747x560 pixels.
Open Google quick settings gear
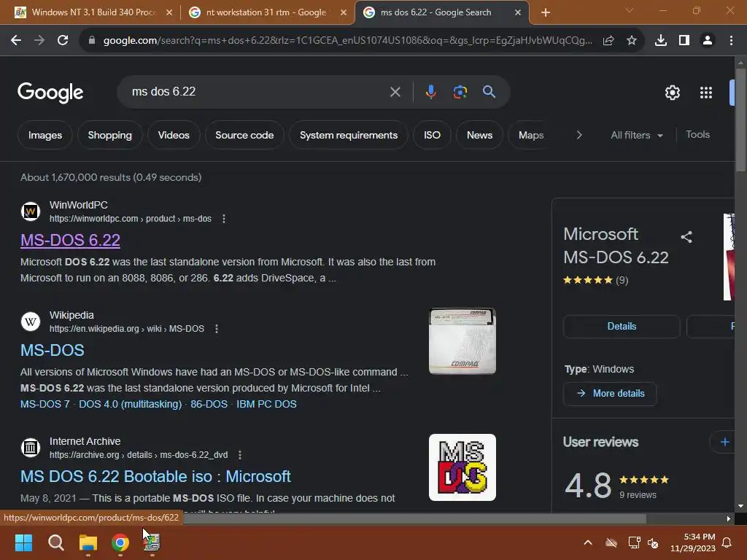(672, 93)
